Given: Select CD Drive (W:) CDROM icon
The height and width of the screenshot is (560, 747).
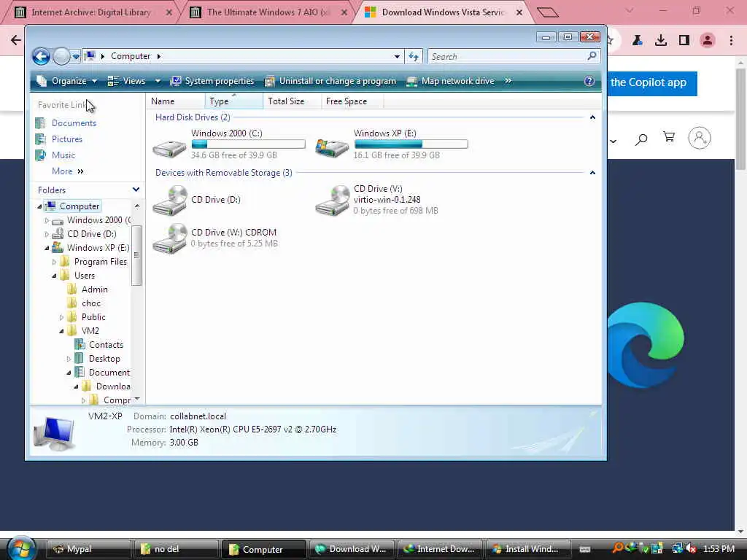Looking at the screenshot, I should pos(169,238).
